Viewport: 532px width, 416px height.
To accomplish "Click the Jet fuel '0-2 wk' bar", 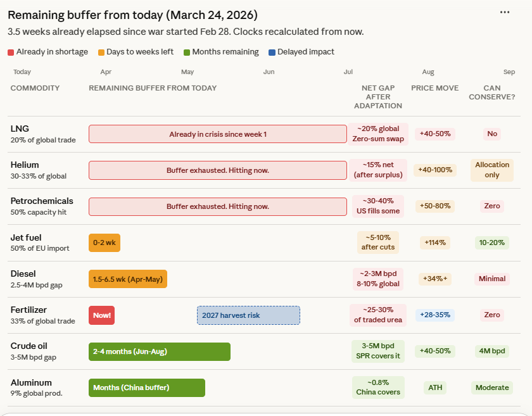I will pyautogui.click(x=104, y=243).
